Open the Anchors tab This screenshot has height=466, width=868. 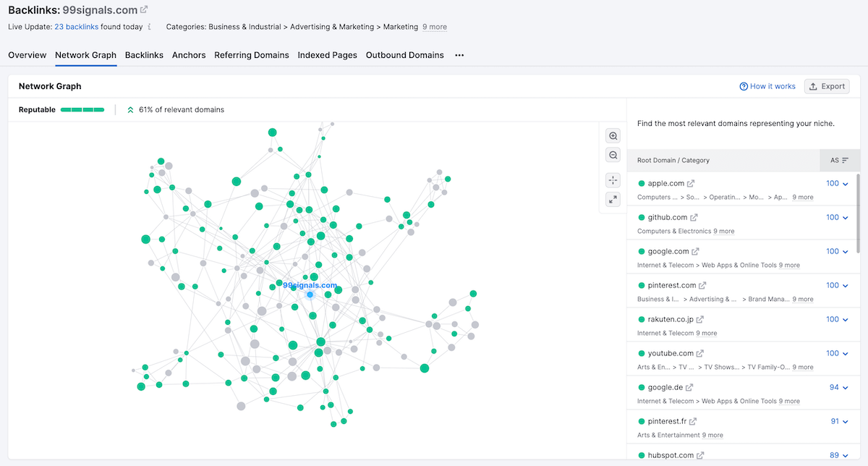tap(189, 55)
